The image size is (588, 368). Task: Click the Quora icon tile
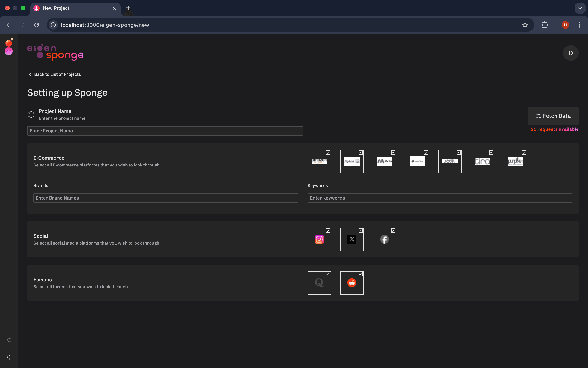point(319,283)
